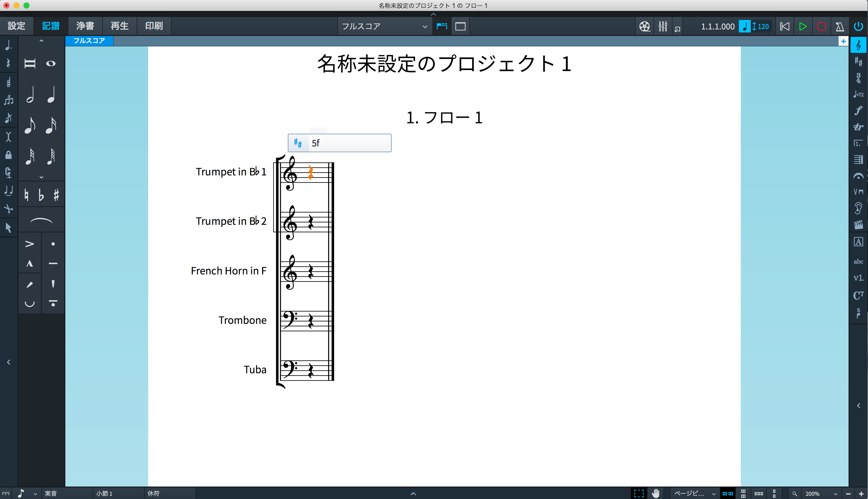The image size is (868, 499).
Task: Start recording with the Record button
Action: 821,26
